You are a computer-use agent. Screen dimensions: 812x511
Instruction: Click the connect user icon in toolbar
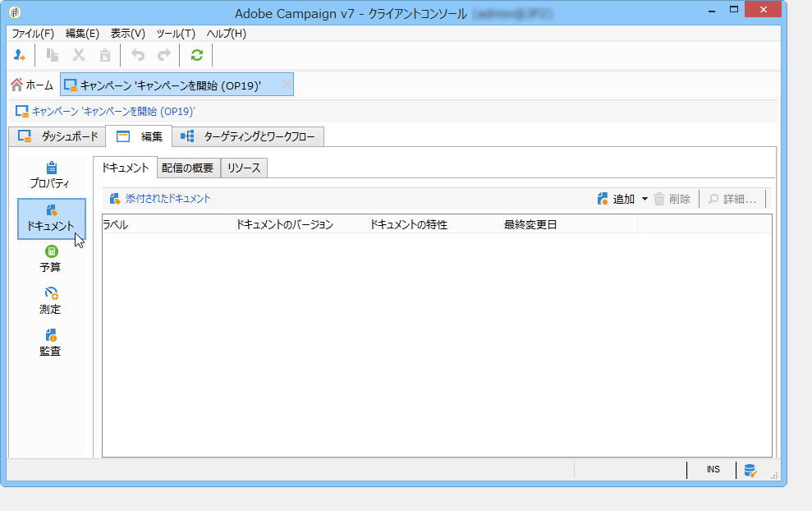coord(20,55)
